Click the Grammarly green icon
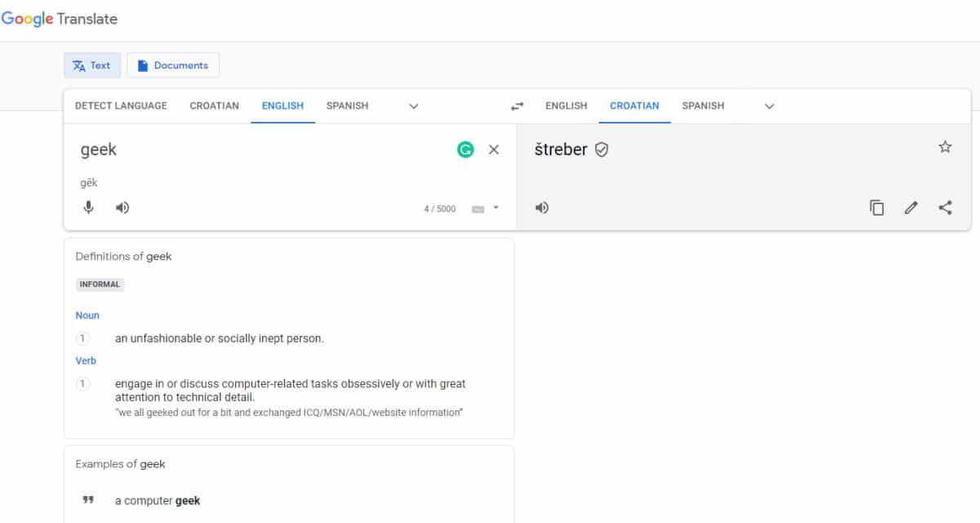 465,150
